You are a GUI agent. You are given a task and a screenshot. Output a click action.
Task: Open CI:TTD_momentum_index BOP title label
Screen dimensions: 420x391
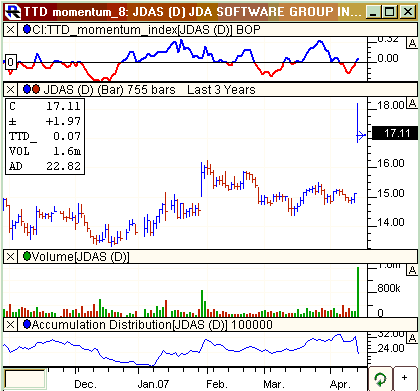pyautogui.click(x=146, y=30)
